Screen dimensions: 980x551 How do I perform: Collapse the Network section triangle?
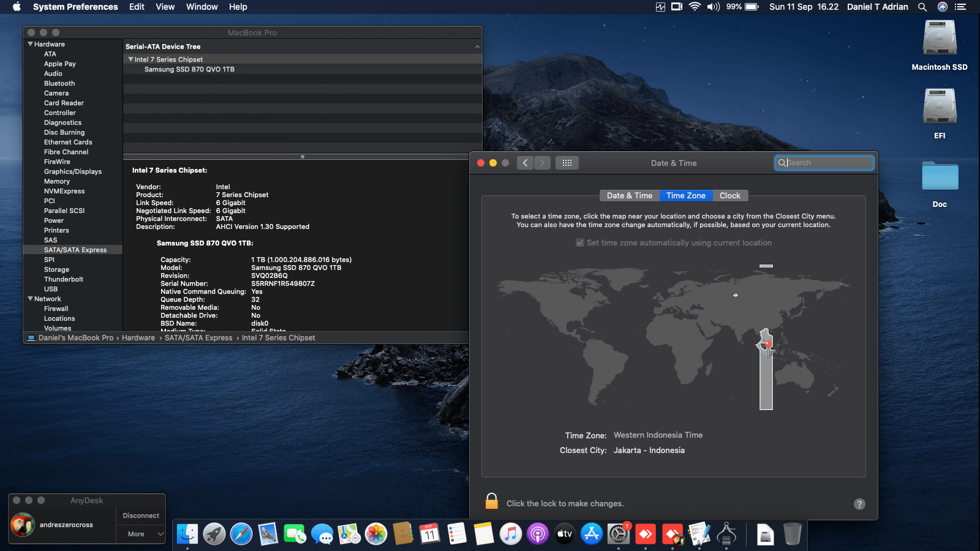click(x=30, y=299)
